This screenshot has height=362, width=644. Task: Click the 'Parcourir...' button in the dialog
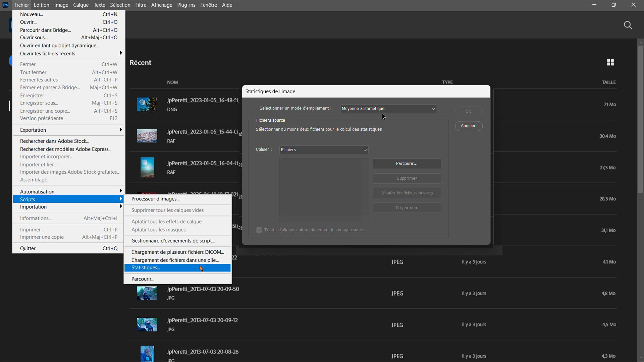pyautogui.click(x=407, y=164)
